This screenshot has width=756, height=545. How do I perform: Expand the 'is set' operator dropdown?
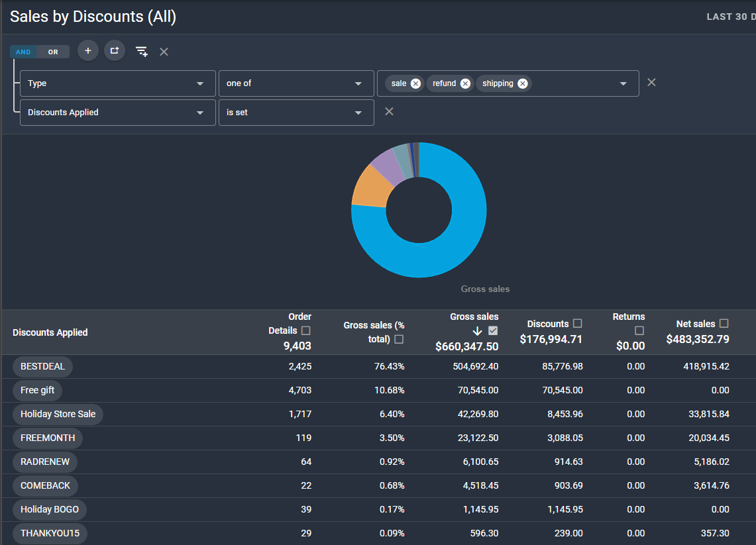pos(296,113)
